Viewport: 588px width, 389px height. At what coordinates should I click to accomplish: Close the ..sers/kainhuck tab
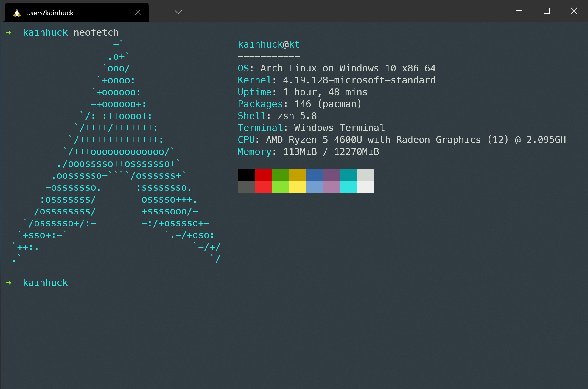pyautogui.click(x=138, y=12)
